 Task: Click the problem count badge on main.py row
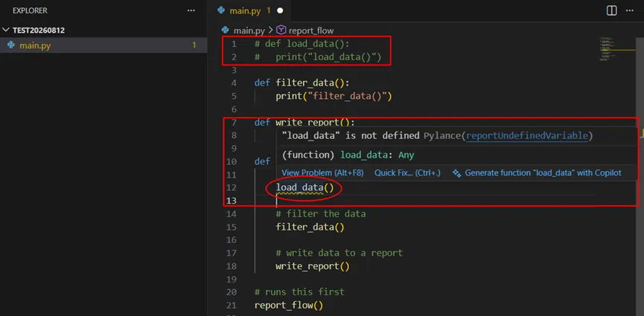pyautogui.click(x=194, y=45)
